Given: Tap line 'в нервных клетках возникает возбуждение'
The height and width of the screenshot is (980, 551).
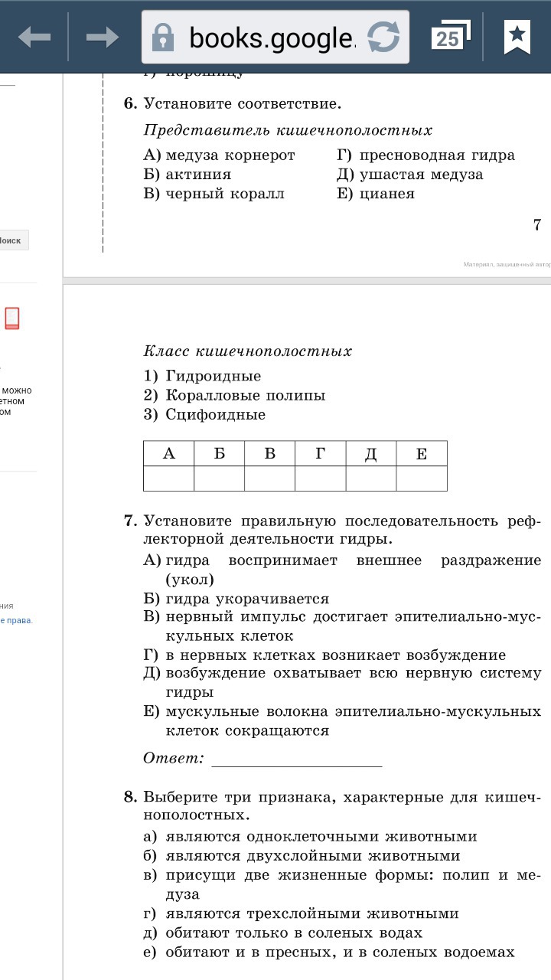Looking at the screenshot, I should [x=336, y=655].
